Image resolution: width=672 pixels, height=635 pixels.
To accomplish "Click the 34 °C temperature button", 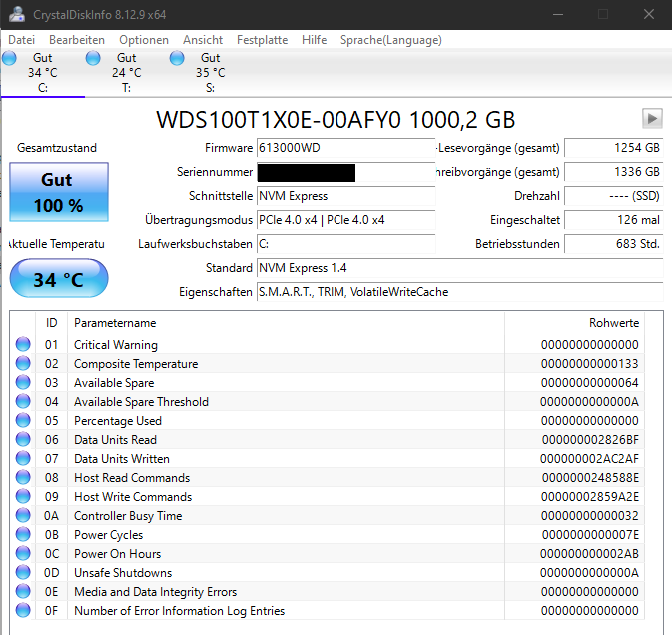I will [x=59, y=278].
